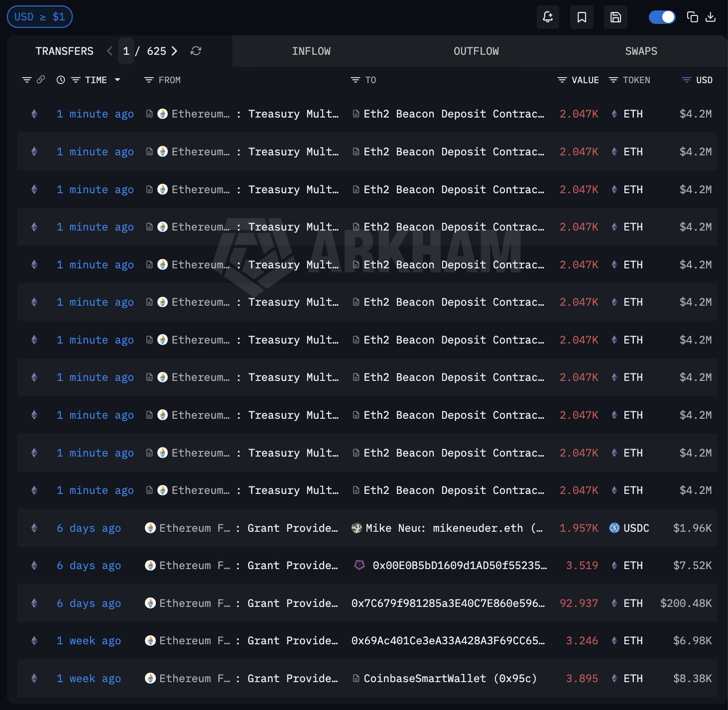
Task: Go to next page with right chevron
Action: click(174, 51)
